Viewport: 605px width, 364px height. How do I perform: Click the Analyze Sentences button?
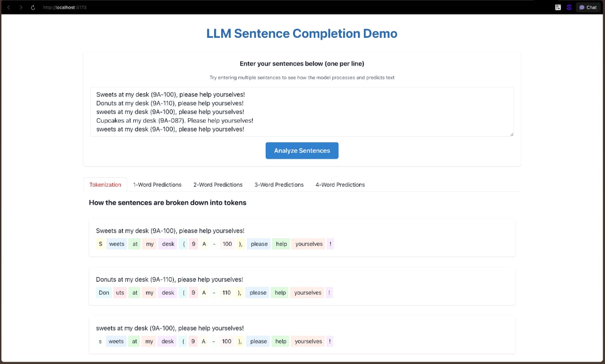tap(302, 150)
